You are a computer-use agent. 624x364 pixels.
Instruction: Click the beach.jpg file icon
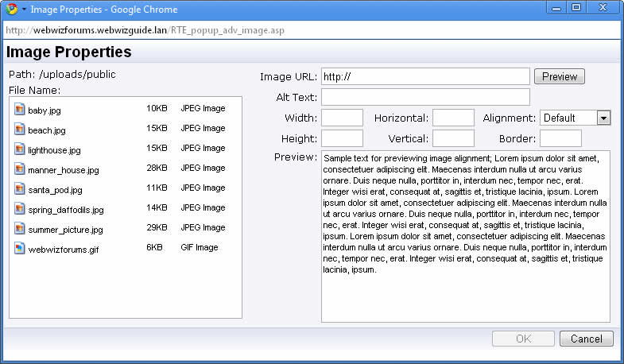20,130
